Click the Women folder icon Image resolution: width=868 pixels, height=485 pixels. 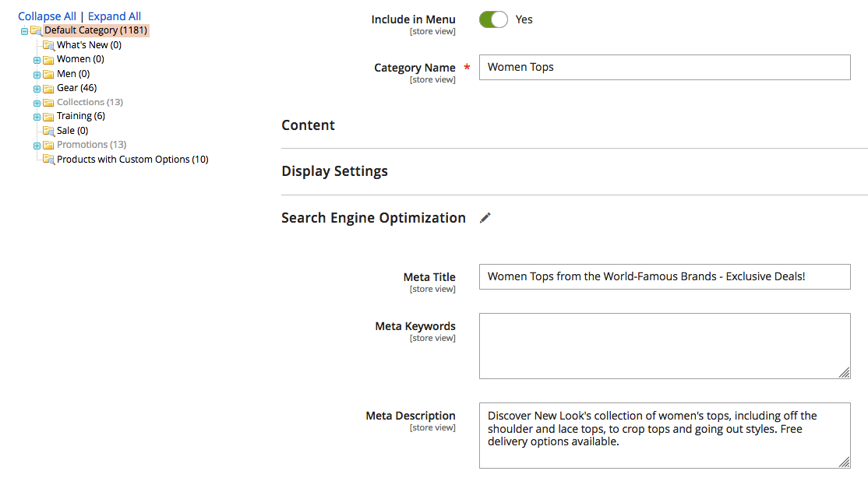pos(47,58)
